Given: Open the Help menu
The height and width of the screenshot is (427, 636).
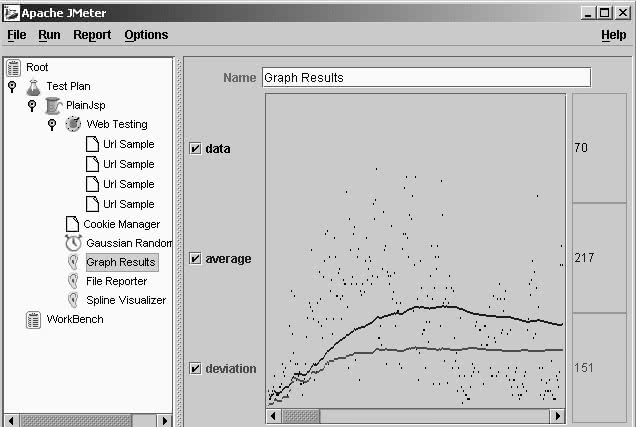Looking at the screenshot, I should [x=614, y=35].
